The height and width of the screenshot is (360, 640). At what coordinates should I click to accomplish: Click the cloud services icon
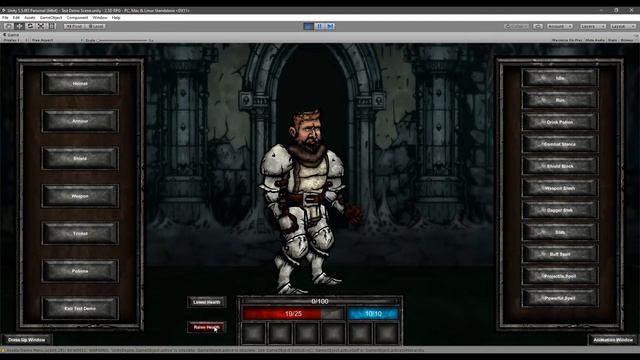[538, 26]
